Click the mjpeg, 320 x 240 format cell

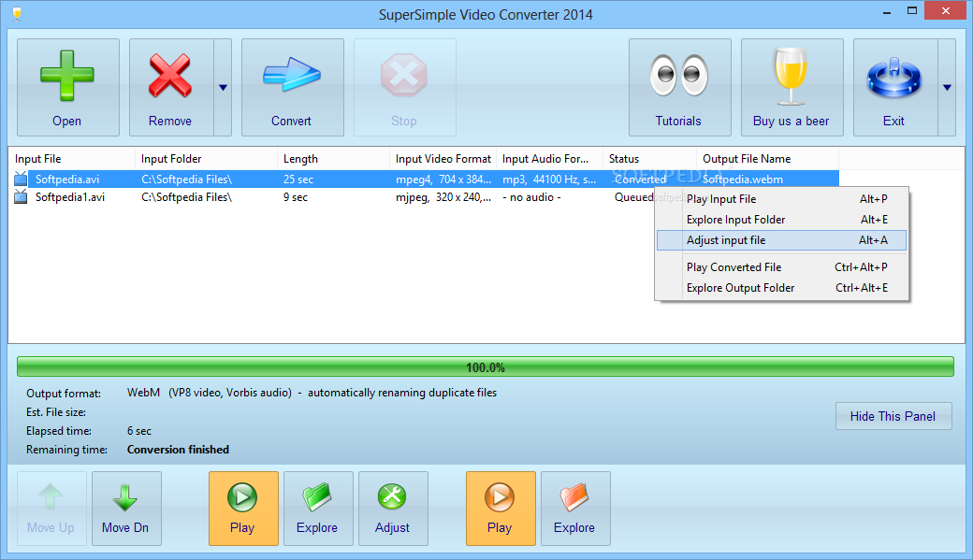[x=443, y=197]
